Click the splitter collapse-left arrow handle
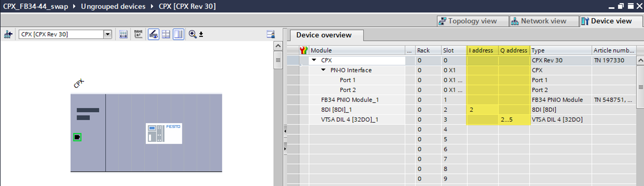 (285, 131)
